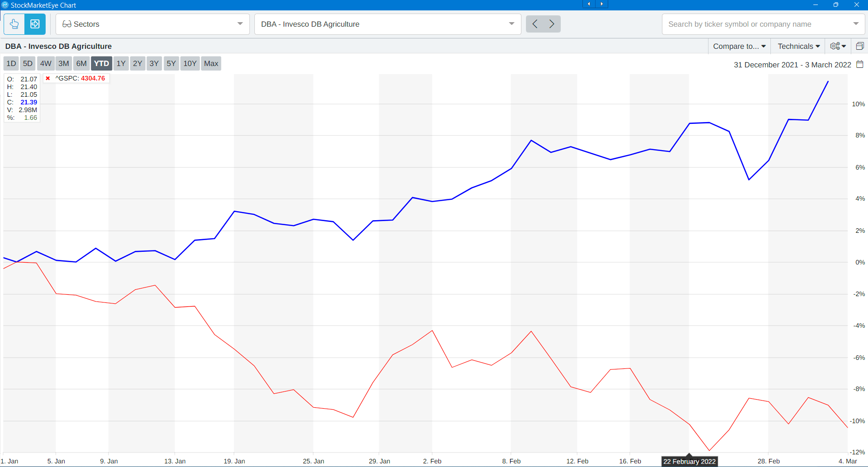
Task: Go to the next ticker arrow
Action: [x=552, y=24]
